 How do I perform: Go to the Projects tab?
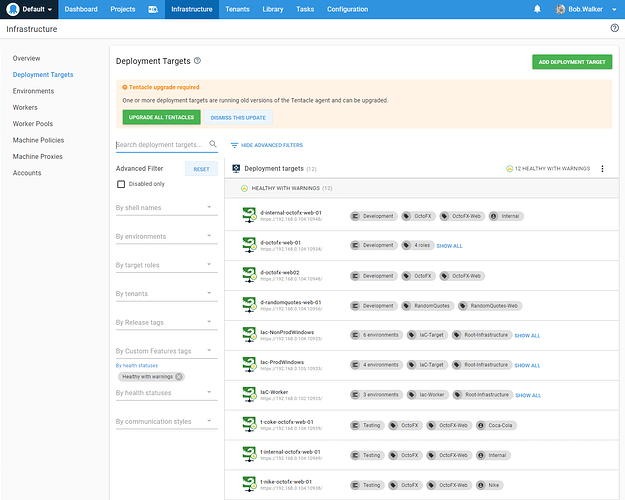(123, 9)
